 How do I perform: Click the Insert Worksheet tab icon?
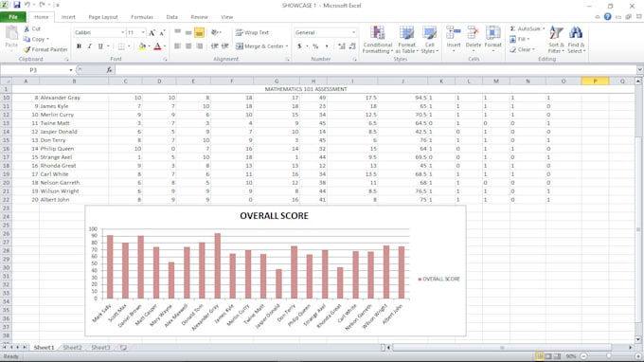pyautogui.click(x=123, y=347)
